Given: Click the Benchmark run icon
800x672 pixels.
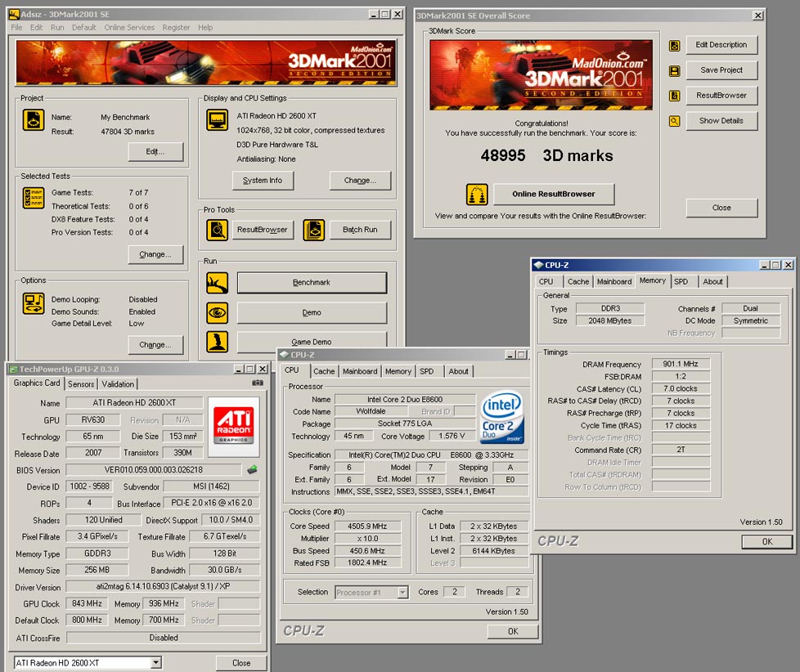Looking at the screenshot, I should [x=217, y=283].
